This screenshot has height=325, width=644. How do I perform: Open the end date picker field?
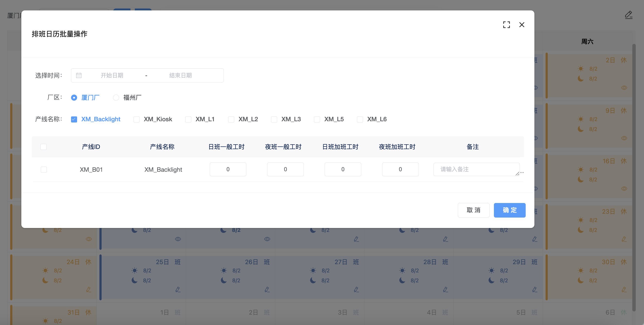(x=180, y=75)
